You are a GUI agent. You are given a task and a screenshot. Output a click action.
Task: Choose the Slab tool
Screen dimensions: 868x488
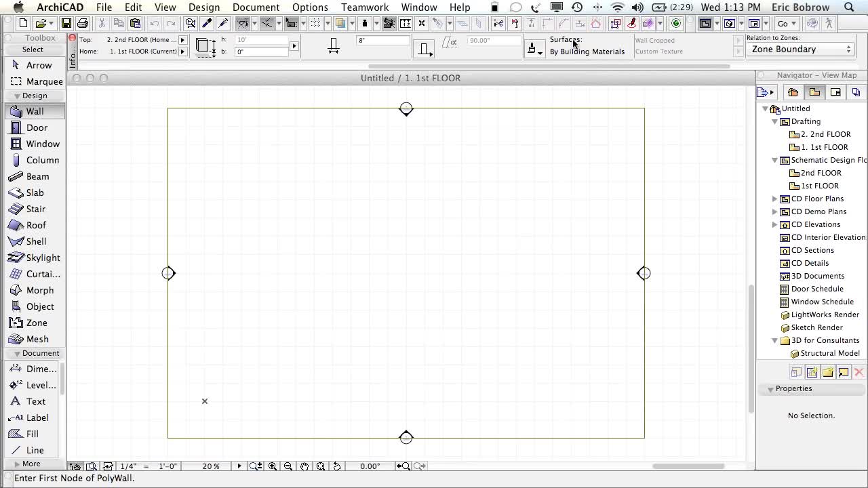pyautogui.click(x=35, y=192)
